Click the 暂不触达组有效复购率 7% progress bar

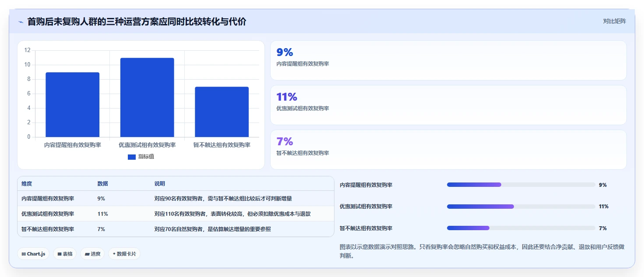coord(521,228)
